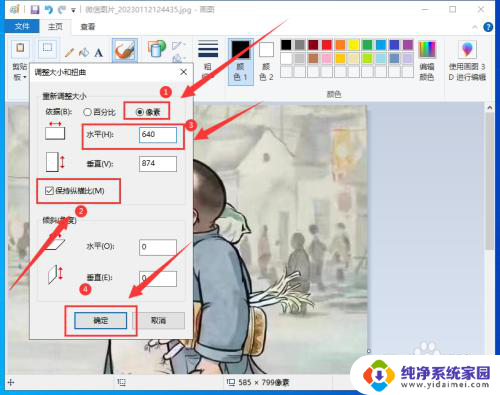The image size is (500, 395).
Task: Click the vertical scrollbar up arrow
Action: pos(489,108)
